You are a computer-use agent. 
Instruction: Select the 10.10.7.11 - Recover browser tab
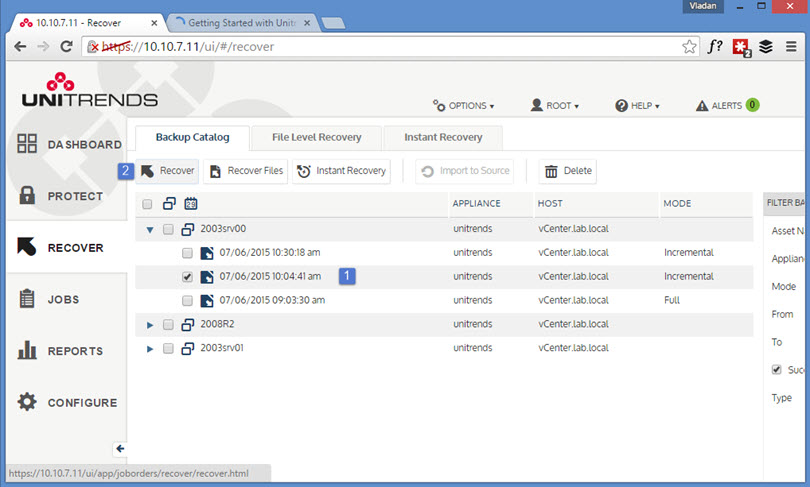(88, 23)
